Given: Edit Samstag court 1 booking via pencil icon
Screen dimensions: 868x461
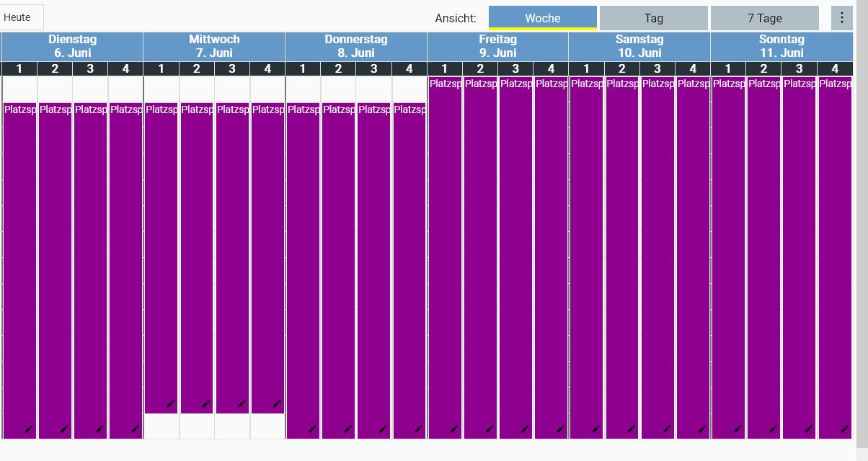Looking at the screenshot, I should coord(596,429).
